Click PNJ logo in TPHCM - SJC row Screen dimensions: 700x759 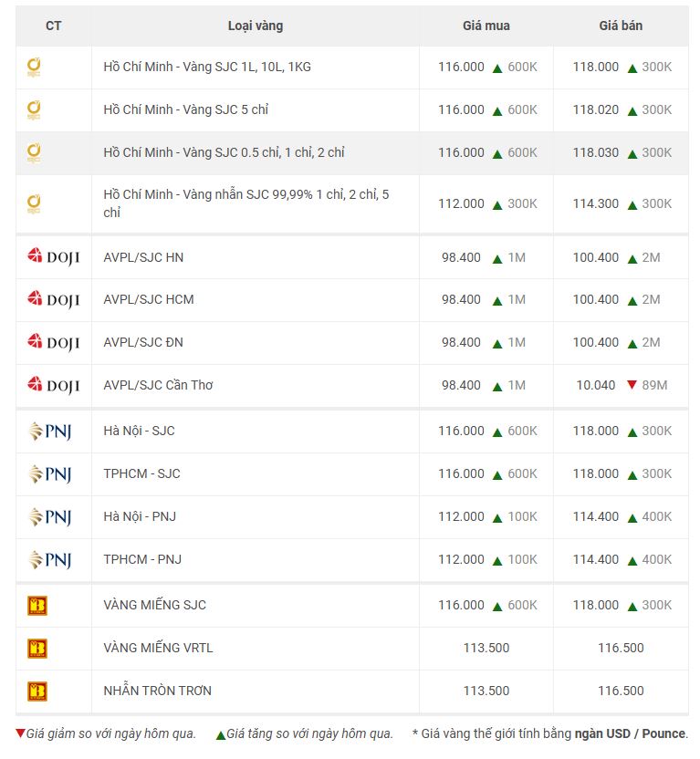point(50,473)
